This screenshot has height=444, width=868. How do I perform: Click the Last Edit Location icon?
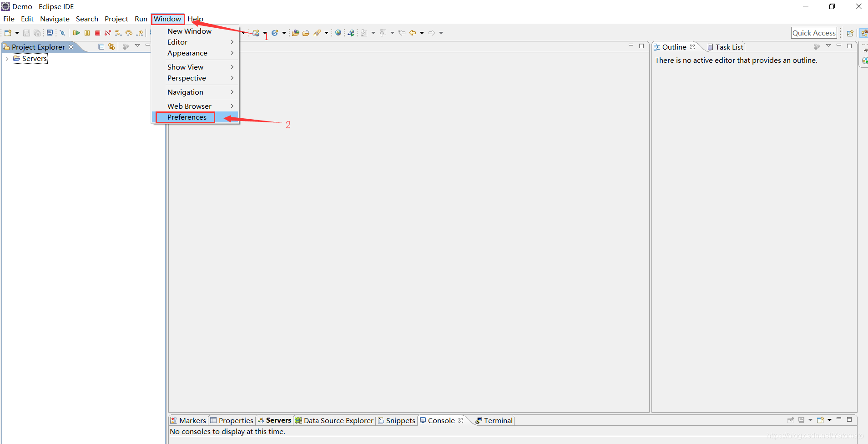402,33
